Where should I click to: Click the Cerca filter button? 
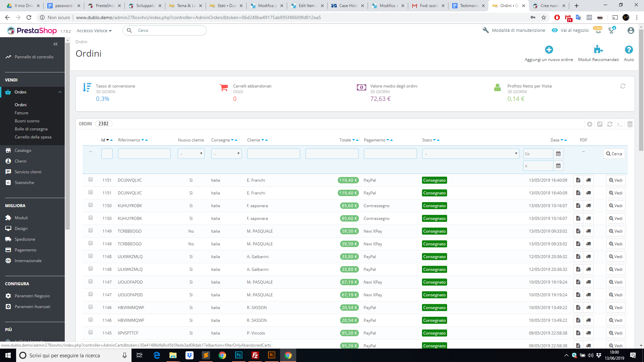(614, 154)
